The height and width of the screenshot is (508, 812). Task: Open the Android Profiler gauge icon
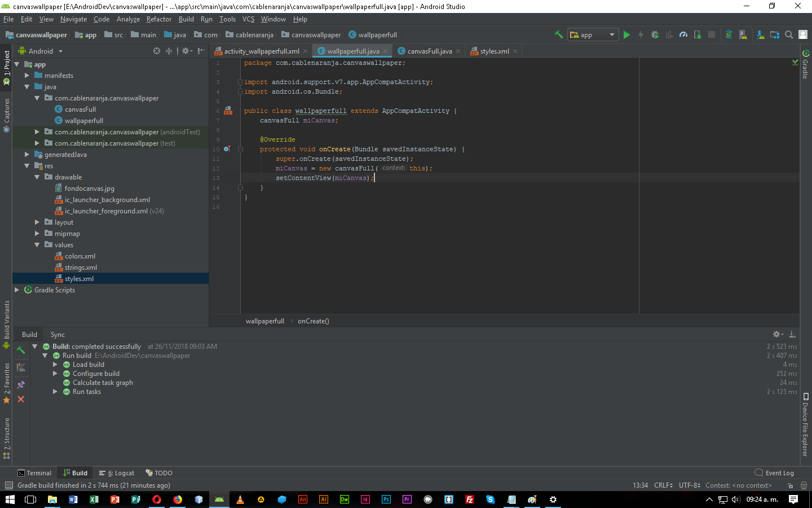point(683,34)
